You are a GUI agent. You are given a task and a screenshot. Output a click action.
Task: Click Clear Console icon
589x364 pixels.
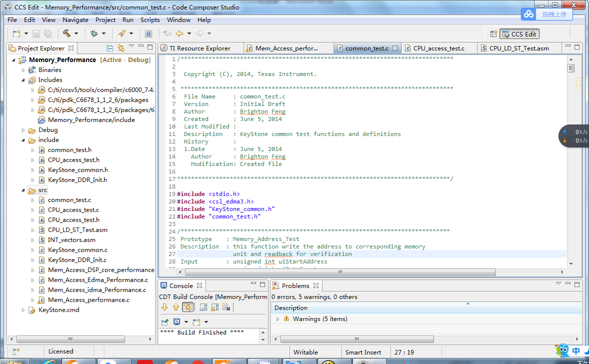pyautogui.click(x=226, y=307)
